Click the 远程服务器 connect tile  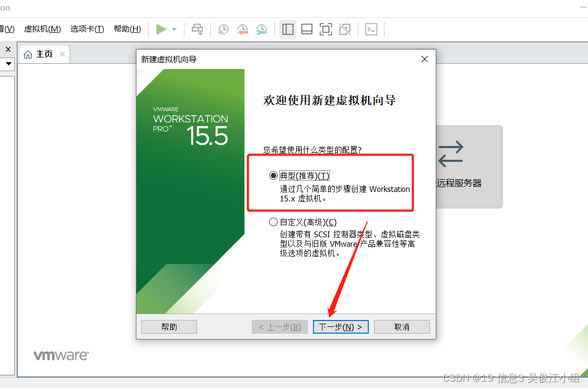(x=469, y=167)
